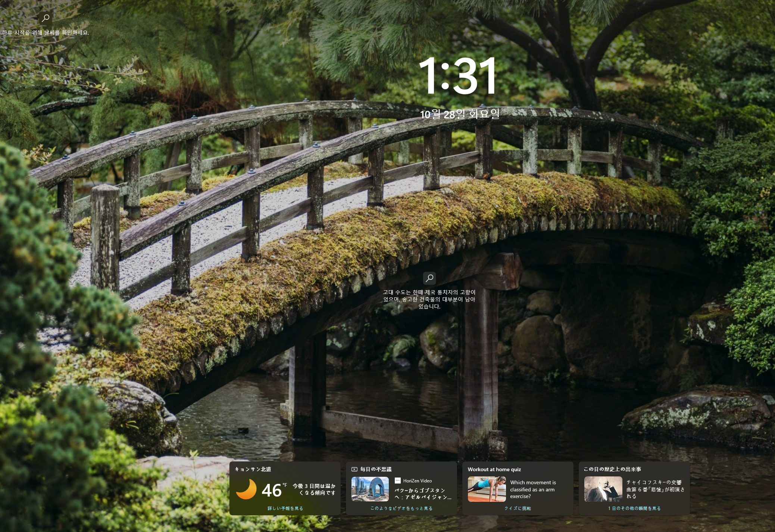Open the このようなビデオをもっと見る link
This screenshot has height=532, width=775.
point(401,508)
